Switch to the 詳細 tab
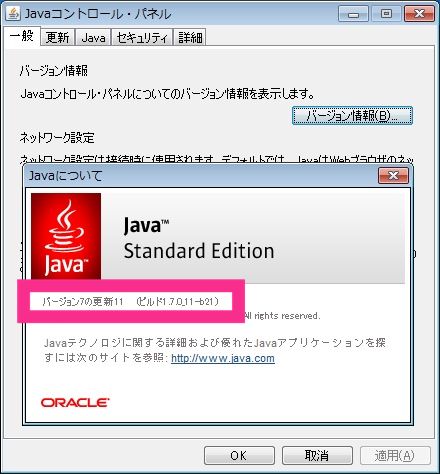Viewport: 440px width, 474px height. [190, 37]
